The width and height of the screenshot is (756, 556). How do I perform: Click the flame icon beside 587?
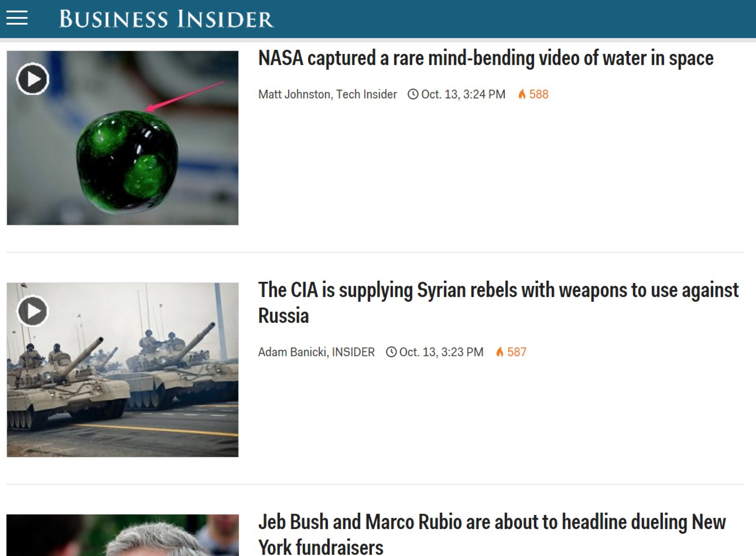tap(500, 352)
